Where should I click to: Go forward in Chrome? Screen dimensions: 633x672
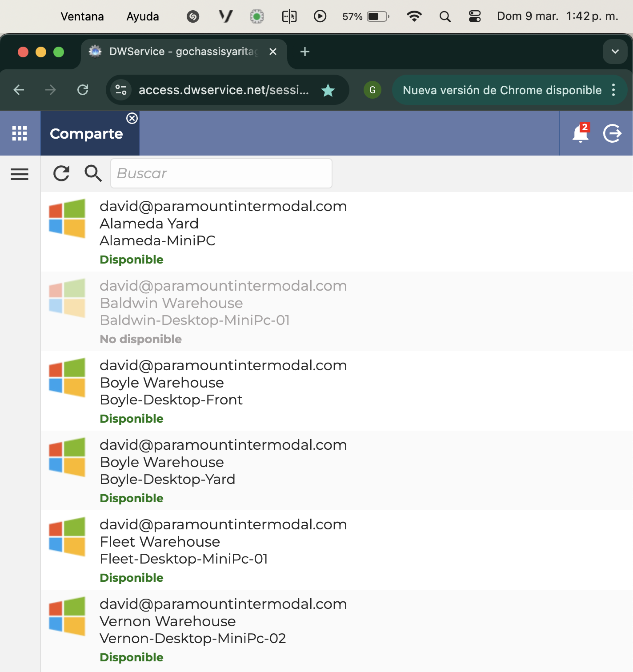point(51,90)
